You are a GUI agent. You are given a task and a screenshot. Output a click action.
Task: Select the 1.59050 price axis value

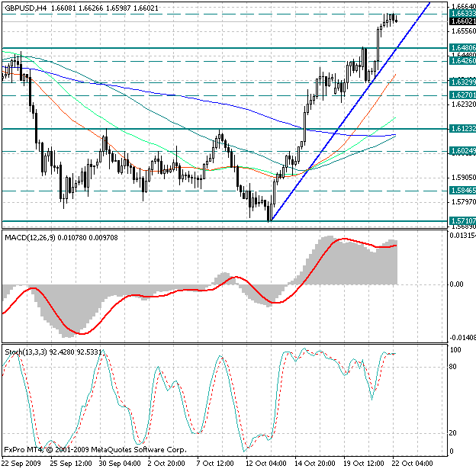click(x=464, y=178)
